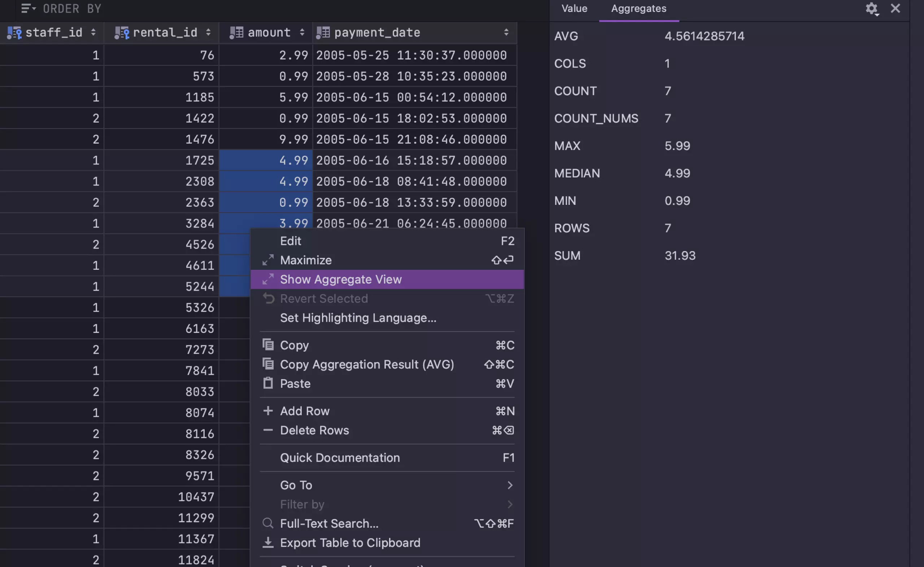Click the Delete Rows button

point(314,431)
